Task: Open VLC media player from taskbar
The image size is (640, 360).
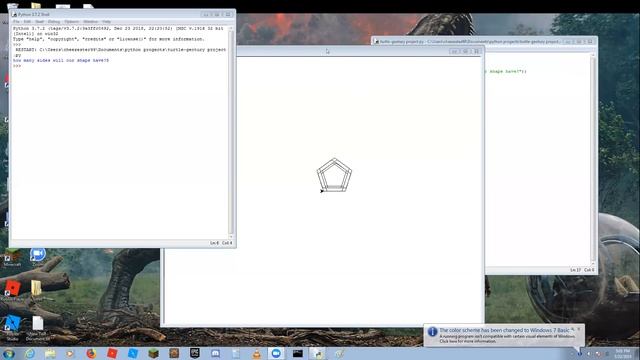Action: tap(256, 353)
